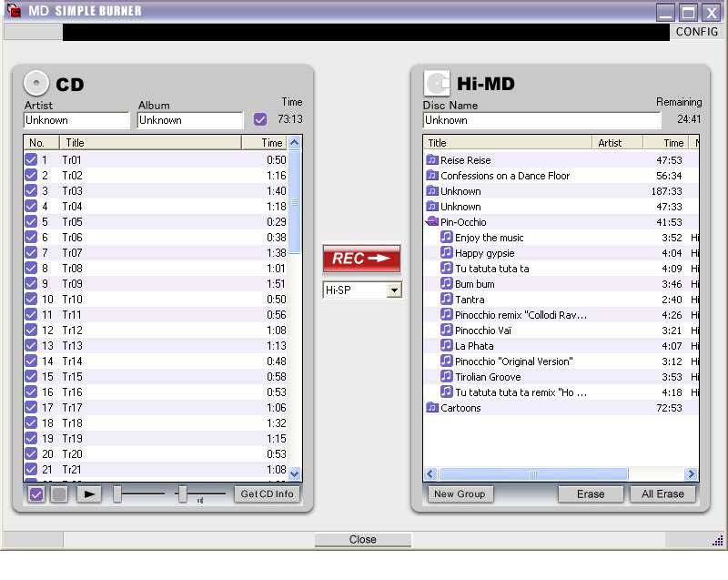Toggle checkbox for track 8 Tr08
Screen dimensions: 728x580
(x=31, y=268)
